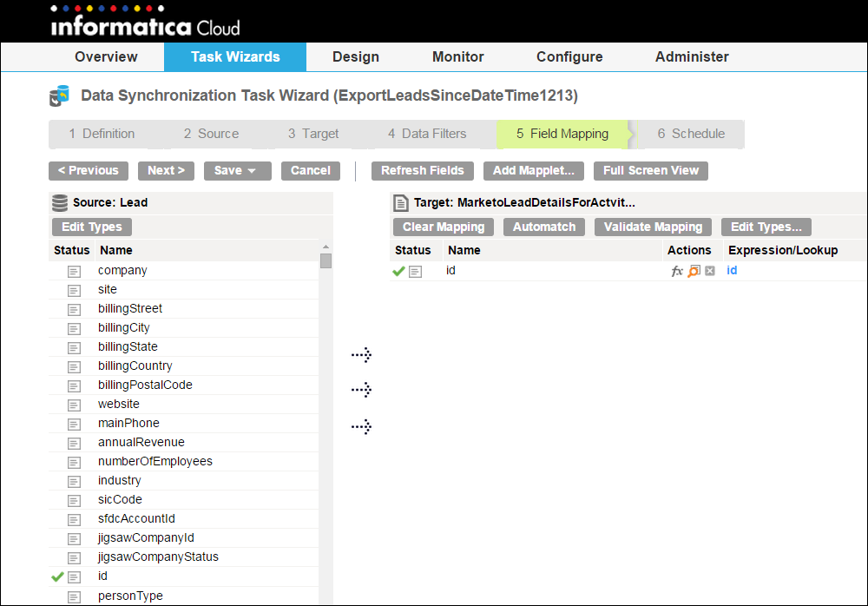Click the Previous button

click(x=89, y=171)
